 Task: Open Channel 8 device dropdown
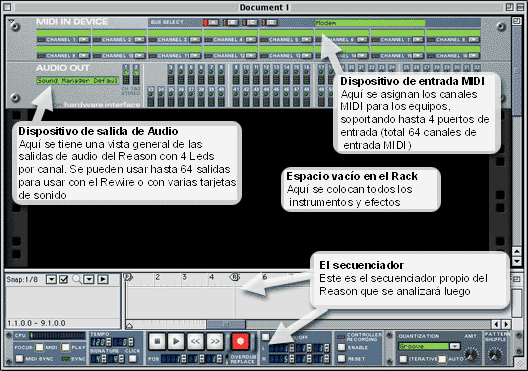tap(473, 40)
